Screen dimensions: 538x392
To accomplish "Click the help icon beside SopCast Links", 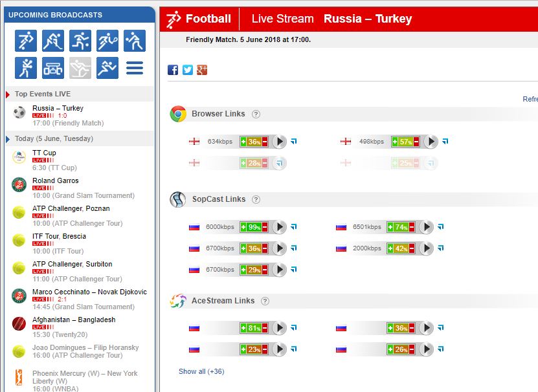I will tap(256, 200).
